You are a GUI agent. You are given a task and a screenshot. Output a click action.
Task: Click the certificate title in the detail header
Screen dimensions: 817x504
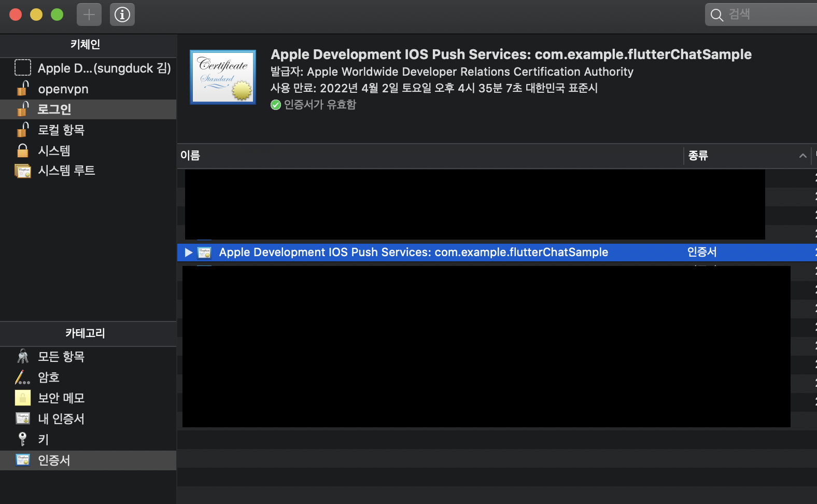[x=511, y=54]
